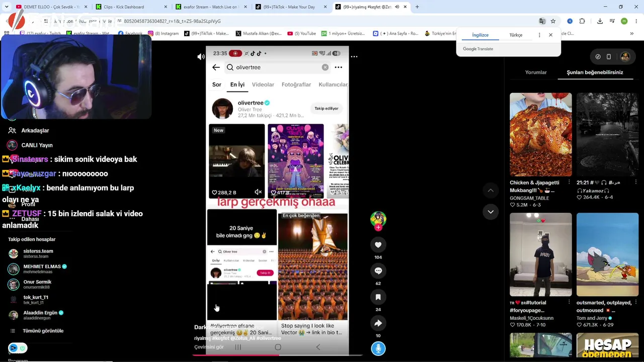644x362 pixels.
Task: Open MEHMET ELMAS followed account
Action: (x=38, y=269)
